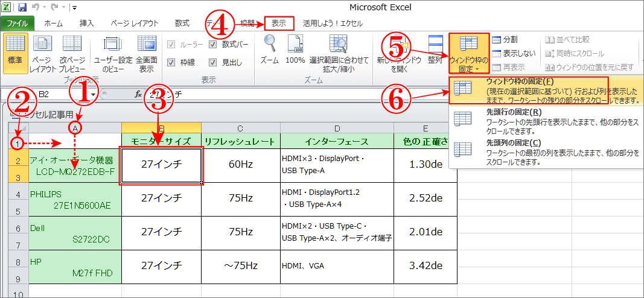The width and height of the screenshot is (644, 298).
Task: Click the Name Box showing B2
Action: tap(44, 94)
